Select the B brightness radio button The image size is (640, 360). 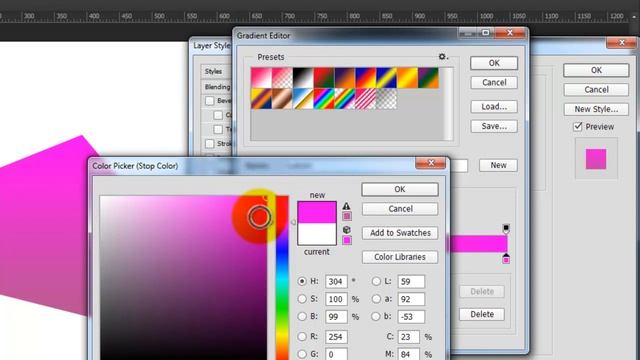pyautogui.click(x=302, y=316)
